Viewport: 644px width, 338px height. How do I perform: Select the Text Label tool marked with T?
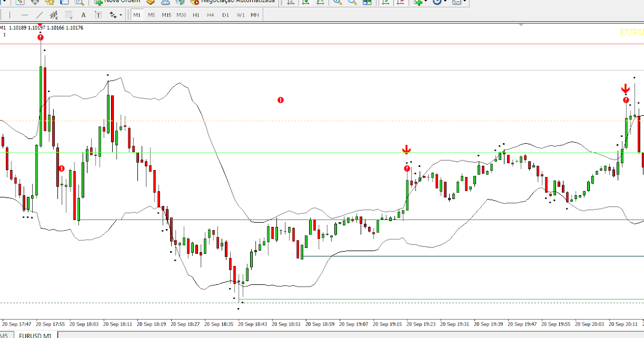point(98,15)
